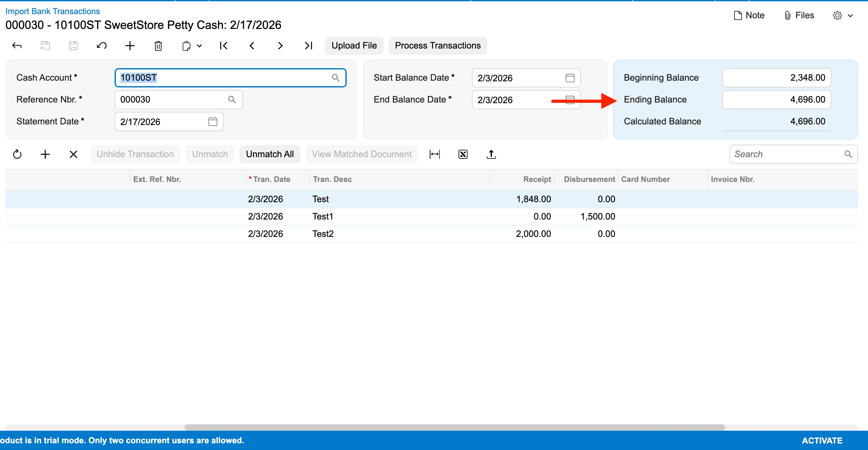
Task: Open Statement Date calendar picker
Action: coord(213,122)
